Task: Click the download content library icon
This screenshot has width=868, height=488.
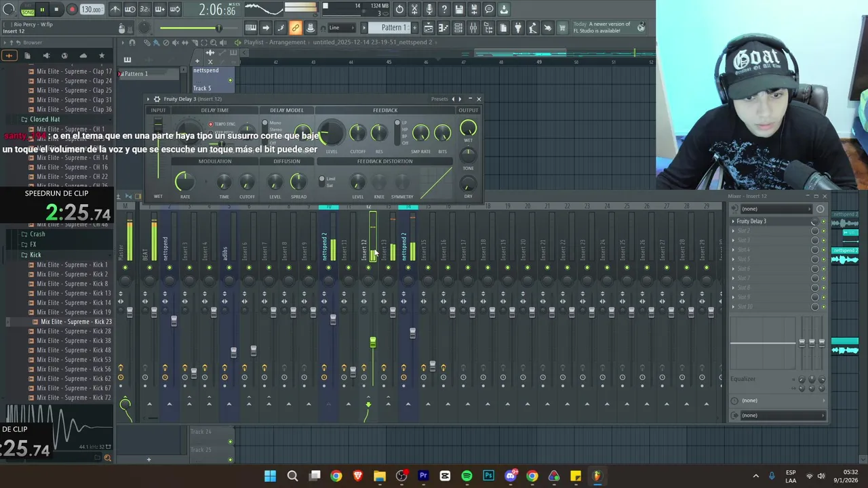Action: pyautogui.click(x=504, y=9)
